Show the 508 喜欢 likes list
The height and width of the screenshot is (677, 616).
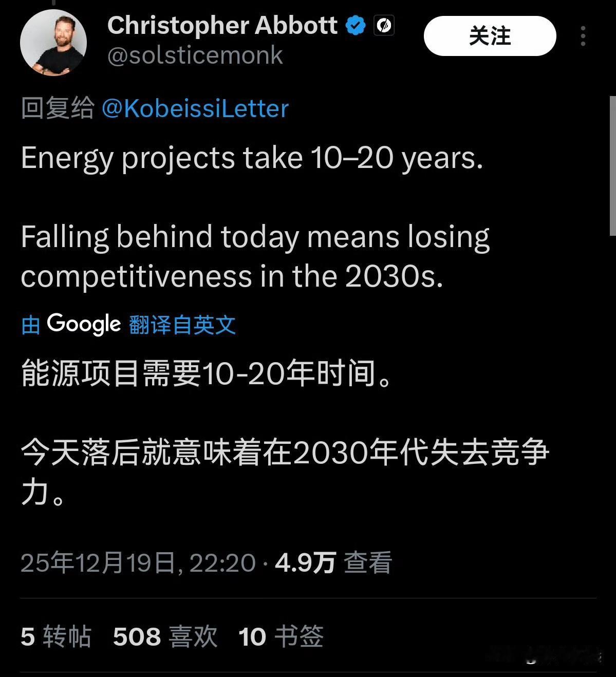tap(165, 636)
